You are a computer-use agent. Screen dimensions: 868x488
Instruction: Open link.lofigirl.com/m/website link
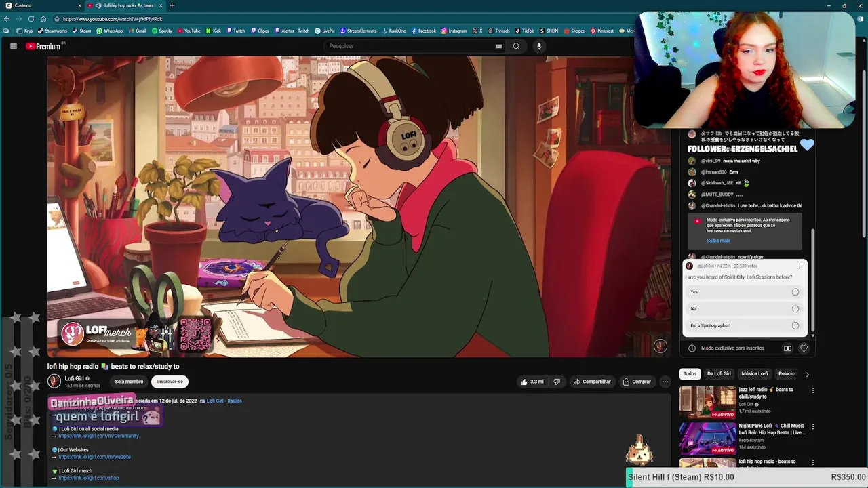pos(94,457)
